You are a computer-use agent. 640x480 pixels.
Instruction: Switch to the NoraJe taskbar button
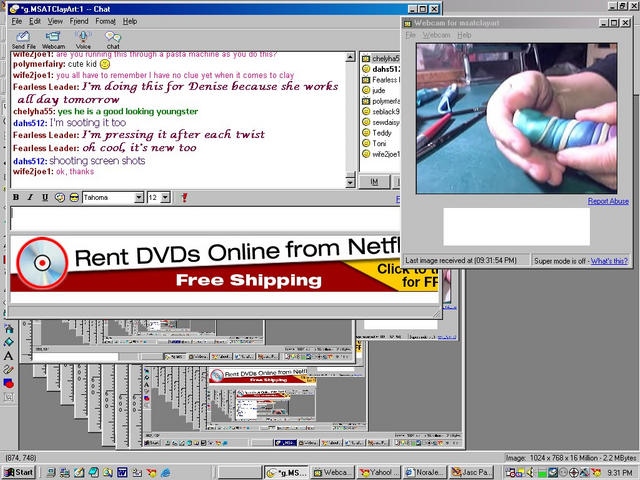click(424, 473)
